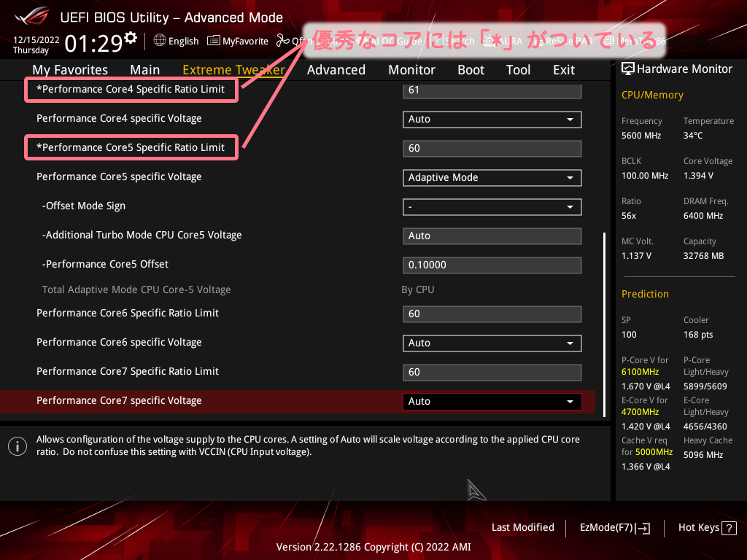Switch to My Favorites tab

coord(70,69)
